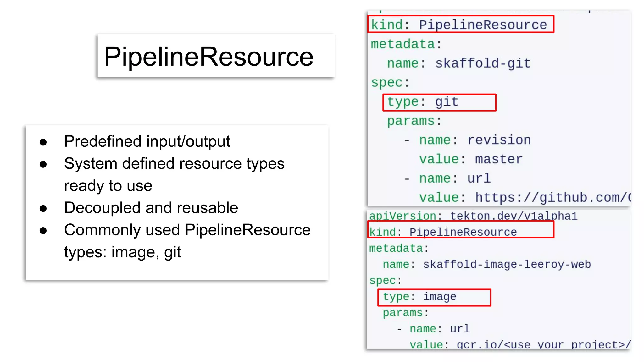Click 'params:' under type: git
Viewport: 644px width, 362px height.
(x=414, y=121)
